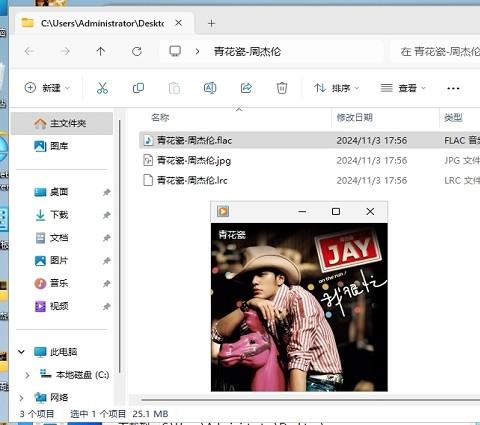Click the 青花瓷-周杰伦 breadcrumb in address bar
Screen dimensions: 480x425
(247, 52)
